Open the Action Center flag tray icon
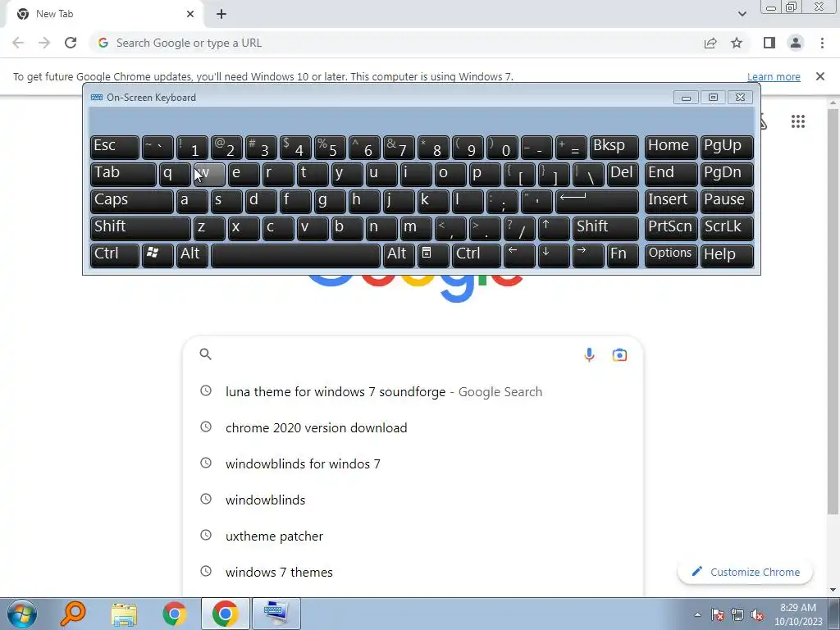840x630 pixels. pyautogui.click(x=718, y=615)
